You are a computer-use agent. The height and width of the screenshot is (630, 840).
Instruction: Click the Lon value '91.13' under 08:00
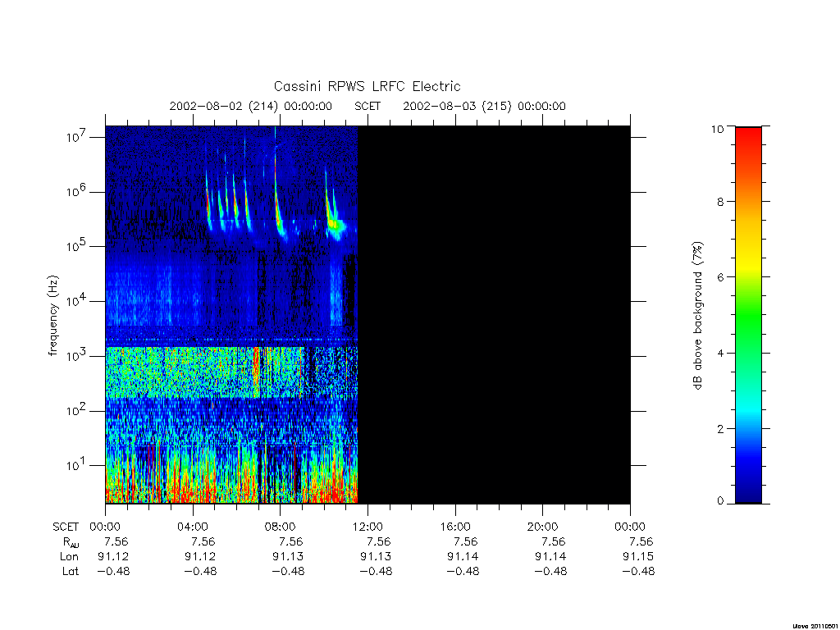coord(288,557)
